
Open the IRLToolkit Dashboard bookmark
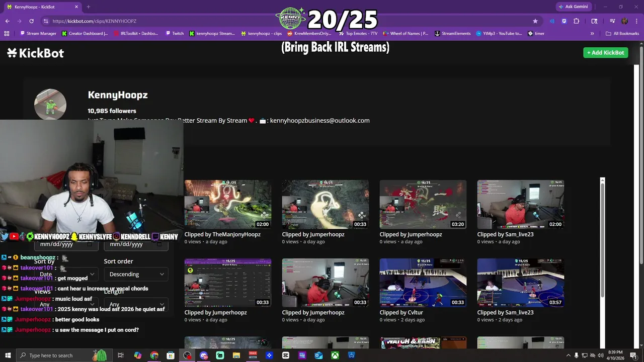pos(136,34)
